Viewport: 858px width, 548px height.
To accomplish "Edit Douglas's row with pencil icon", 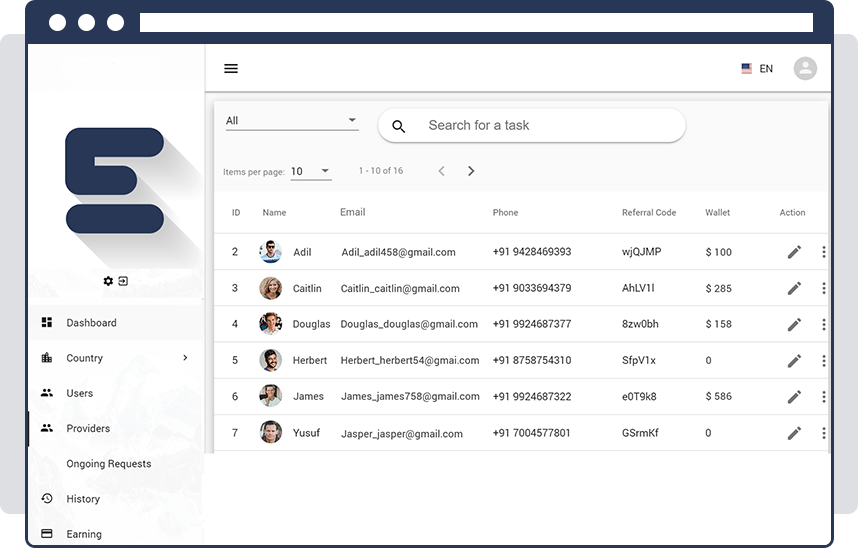I will [794, 324].
